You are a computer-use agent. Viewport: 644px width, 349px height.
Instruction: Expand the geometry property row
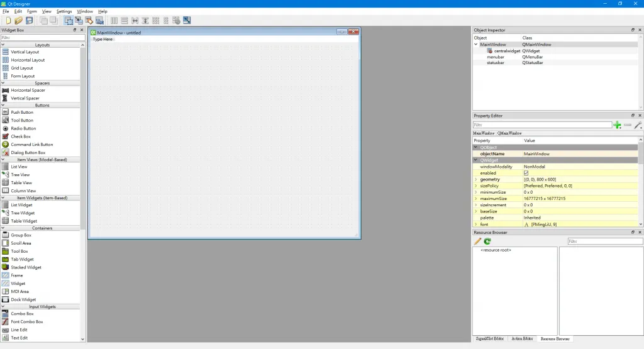point(476,179)
